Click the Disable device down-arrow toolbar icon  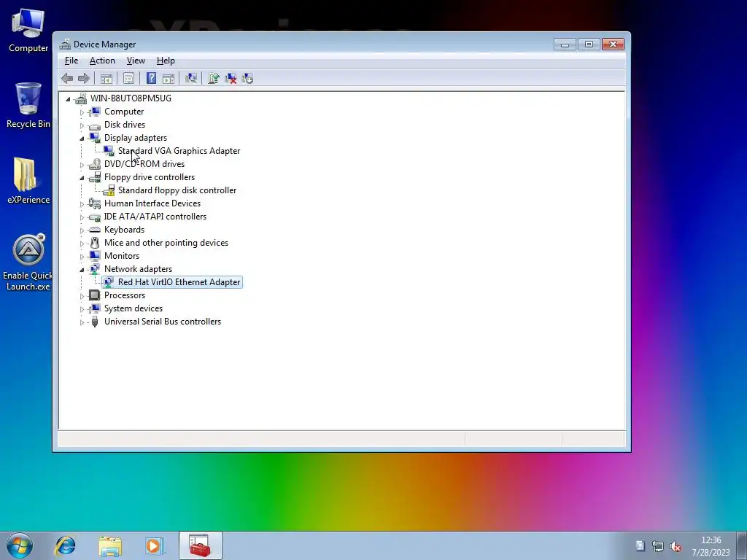(247, 79)
